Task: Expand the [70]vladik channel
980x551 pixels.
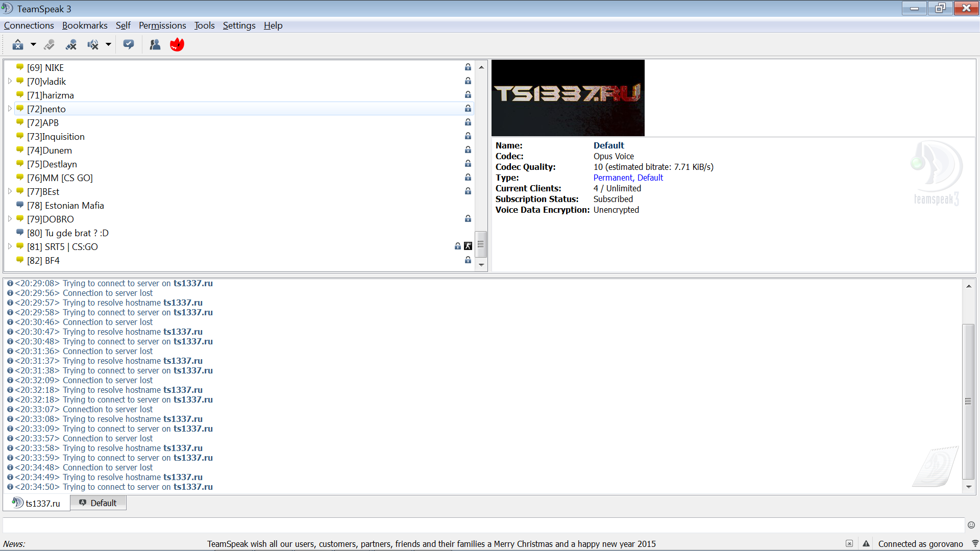Action: [x=10, y=81]
